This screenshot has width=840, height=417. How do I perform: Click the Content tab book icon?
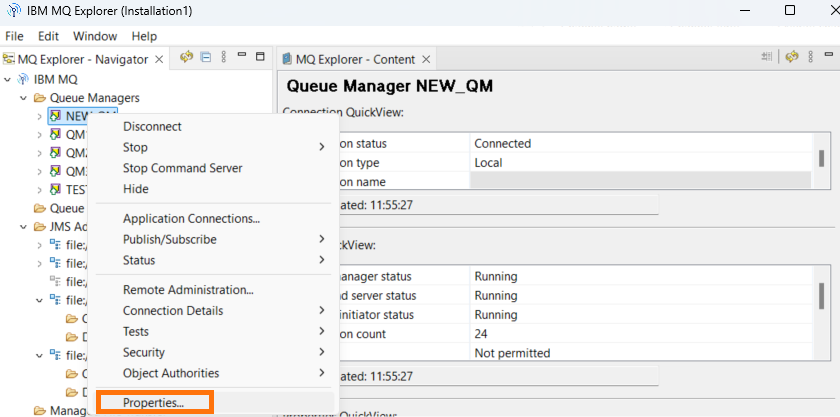click(287, 59)
